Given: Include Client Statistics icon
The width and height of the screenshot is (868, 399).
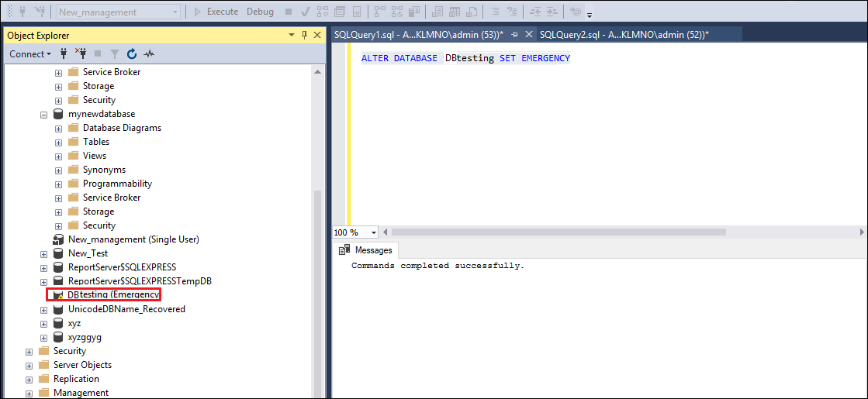Looking at the screenshot, I should tap(414, 12).
